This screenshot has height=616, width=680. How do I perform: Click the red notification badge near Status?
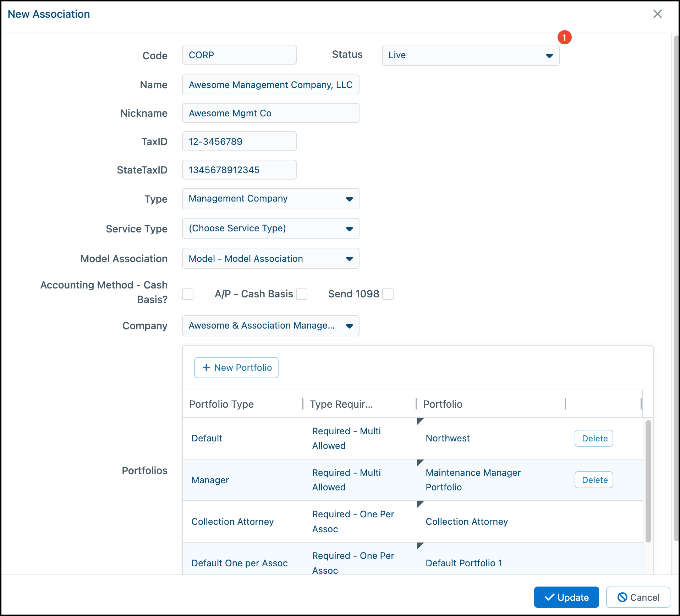pyautogui.click(x=564, y=37)
